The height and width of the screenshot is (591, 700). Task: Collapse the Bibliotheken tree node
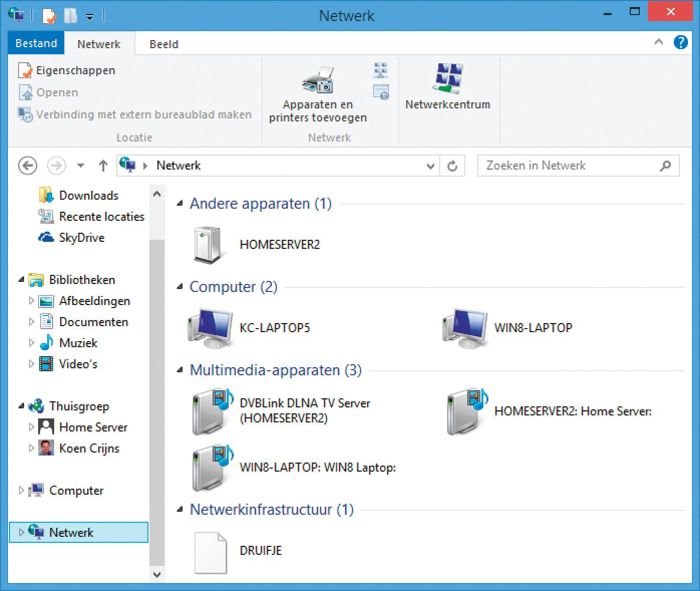[x=21, y=279]
